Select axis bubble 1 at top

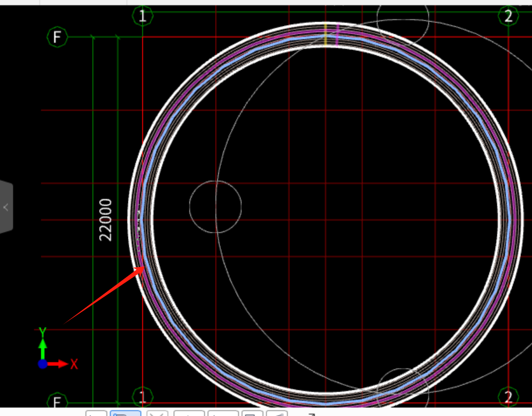[x=142, y=16]
